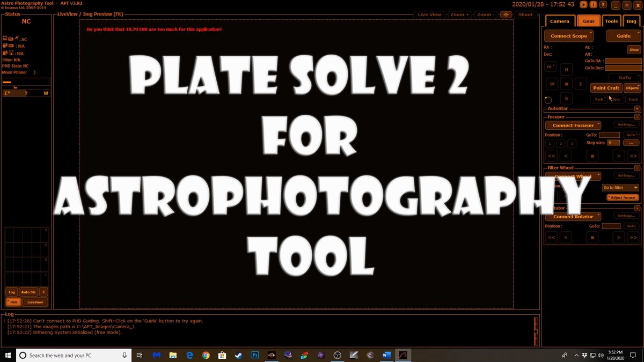Toggle the C button next to Auto Str
This screenshot has width=644, height=362.
click(x=43, y=292)
